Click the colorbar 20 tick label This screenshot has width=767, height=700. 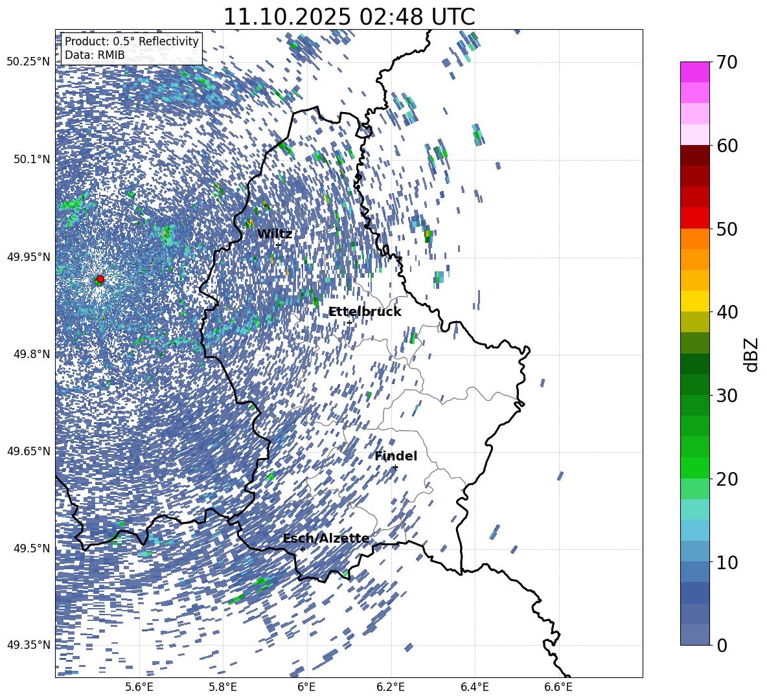(x=727, y=479)
